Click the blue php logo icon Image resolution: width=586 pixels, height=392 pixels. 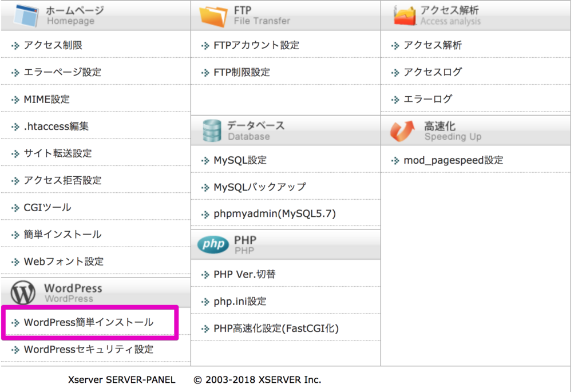tap(213, 244)
